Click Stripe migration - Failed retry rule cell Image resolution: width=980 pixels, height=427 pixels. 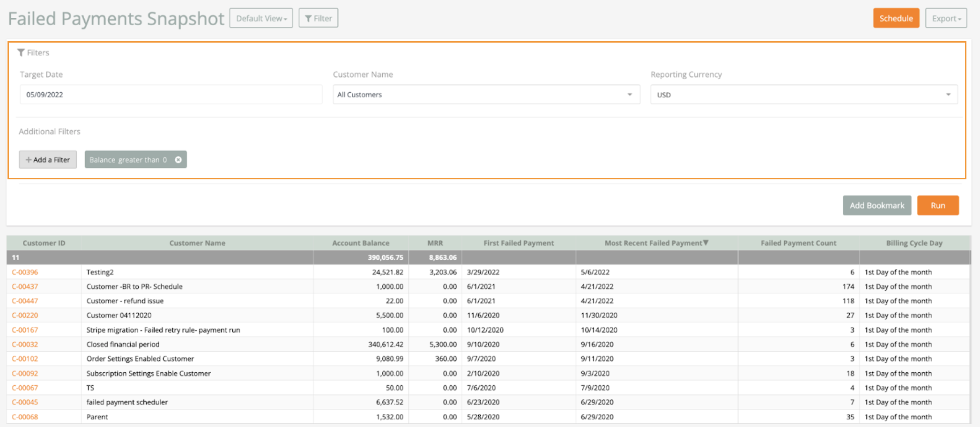[197, 330]
